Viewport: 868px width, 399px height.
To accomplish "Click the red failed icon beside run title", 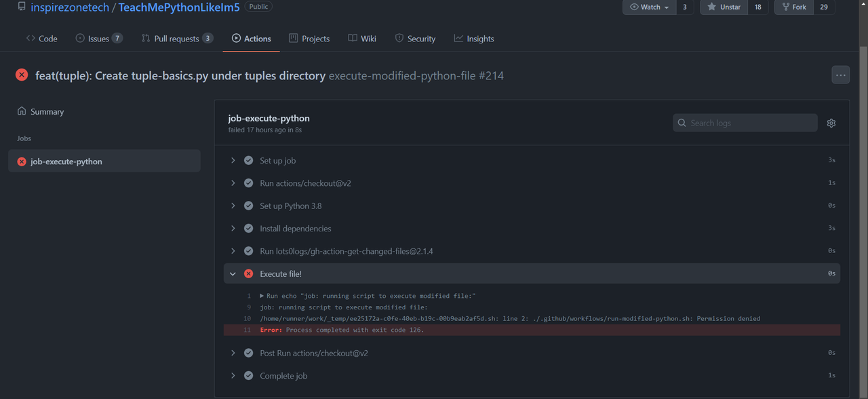I will pos(22,75).
